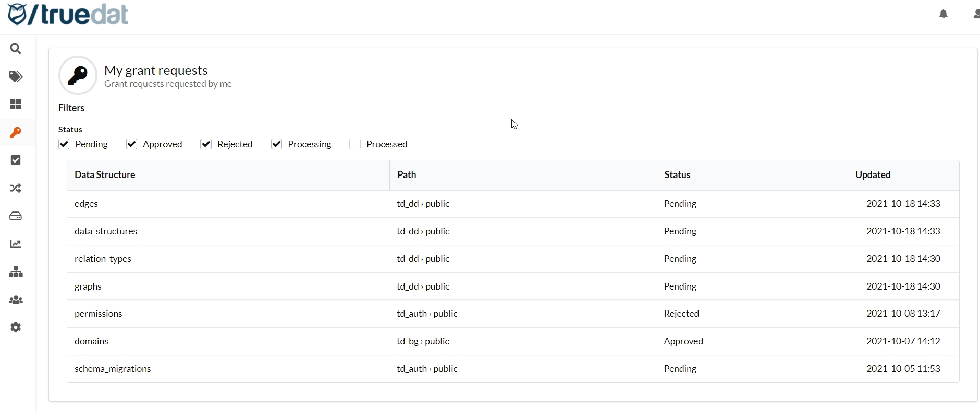
Task: Uncheck the Pending status filter
Action: (64, 144)
